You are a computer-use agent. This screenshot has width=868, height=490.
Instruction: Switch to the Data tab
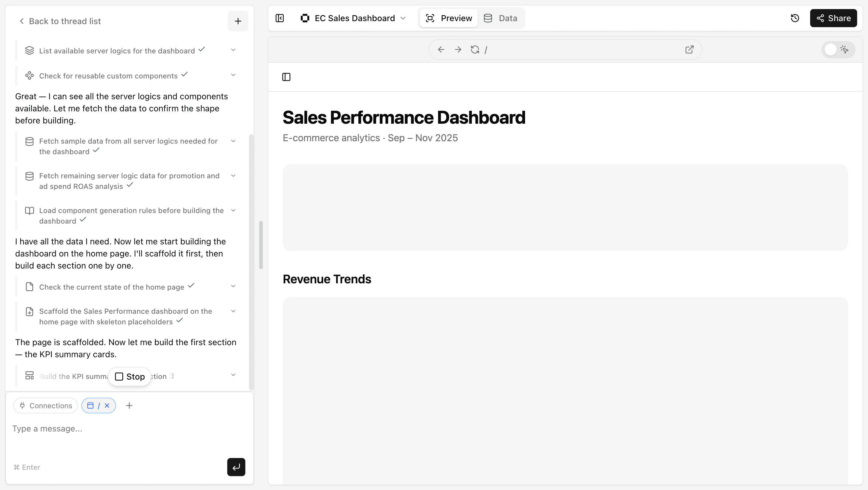point(502,18)
